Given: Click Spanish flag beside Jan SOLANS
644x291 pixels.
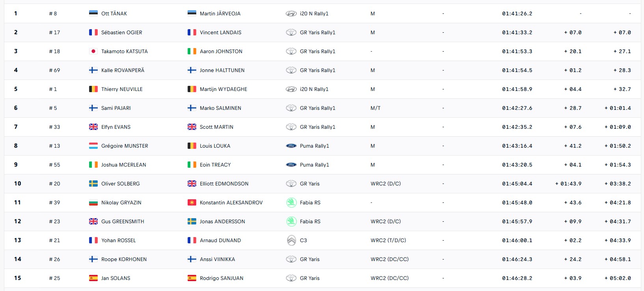Looking at the screenshot, I should pyautogui.click(x=93, y=278).
